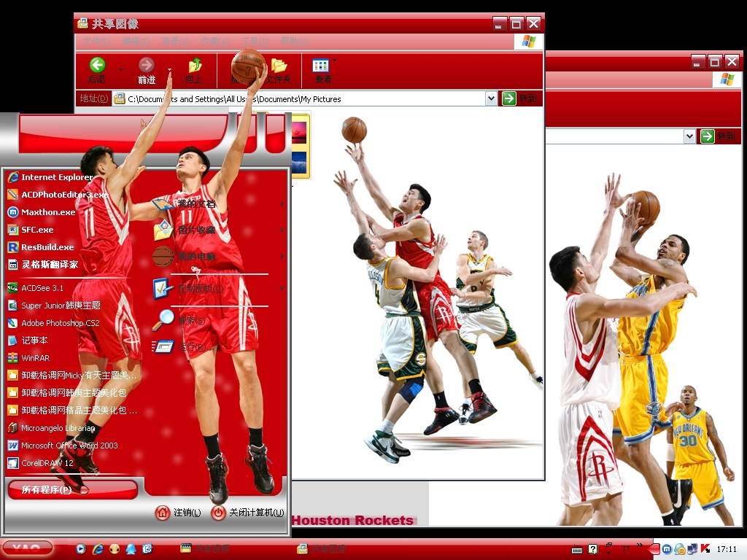Open 控制面板(C) in the Start menu

point(188,289)
